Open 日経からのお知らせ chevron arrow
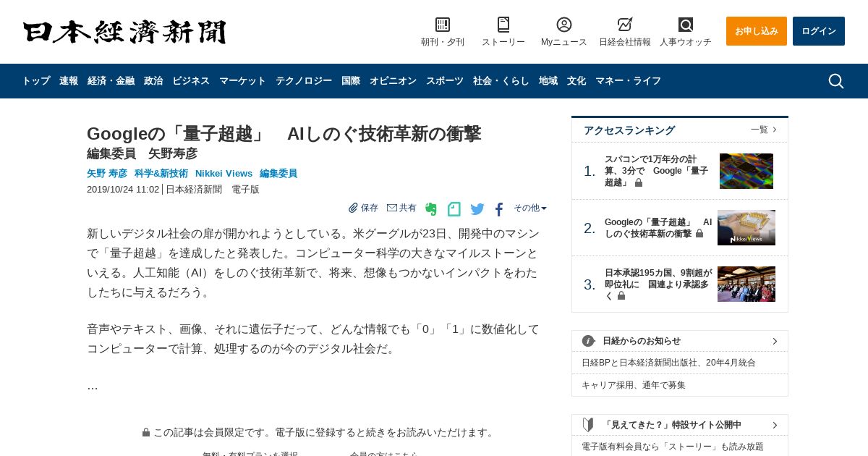 point(775,341)
